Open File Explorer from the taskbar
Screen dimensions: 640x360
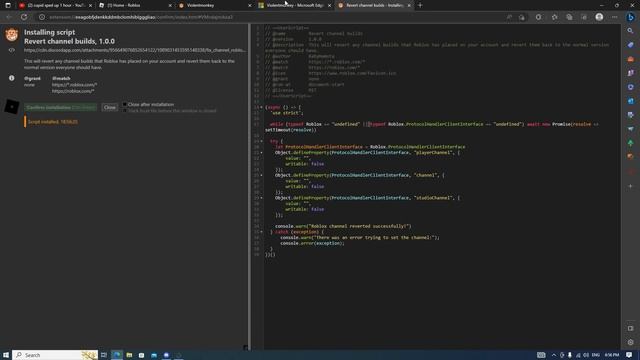[129, 355]
